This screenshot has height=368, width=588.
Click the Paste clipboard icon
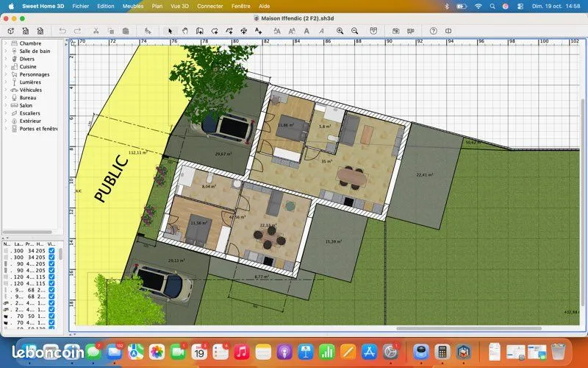pyautogui.click(x=126, y=31)
